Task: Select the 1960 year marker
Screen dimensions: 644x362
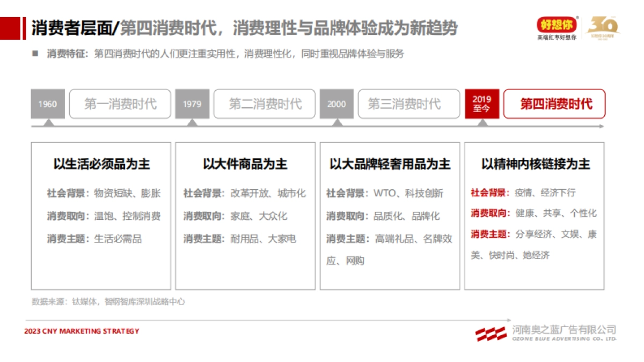Action: (48, 104)
